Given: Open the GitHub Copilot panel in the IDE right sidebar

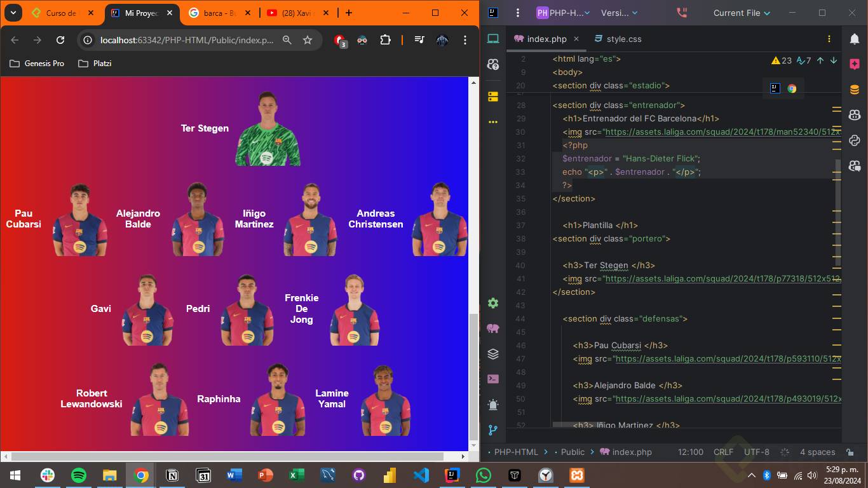Looking at the screenshot, I should pos(855,115).
